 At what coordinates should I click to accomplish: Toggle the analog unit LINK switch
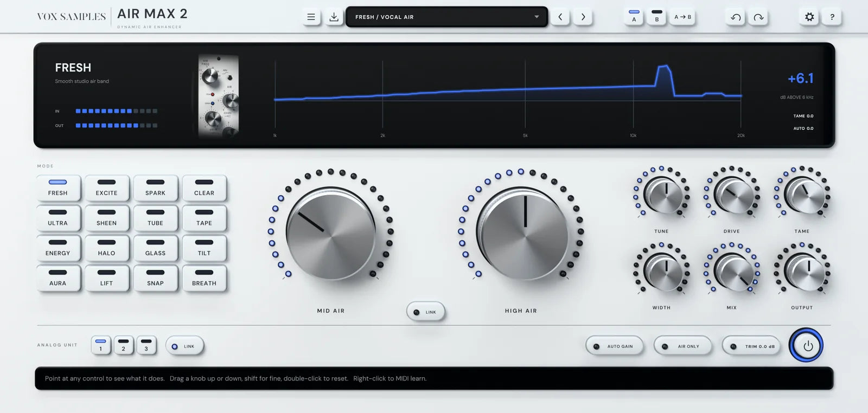click(x=184, y=346)
